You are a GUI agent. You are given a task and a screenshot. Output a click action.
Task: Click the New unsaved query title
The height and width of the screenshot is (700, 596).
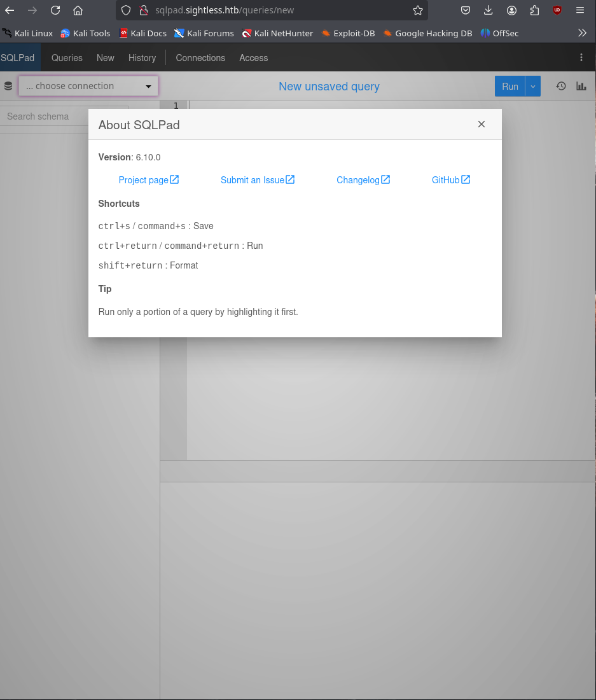(329, 86)
